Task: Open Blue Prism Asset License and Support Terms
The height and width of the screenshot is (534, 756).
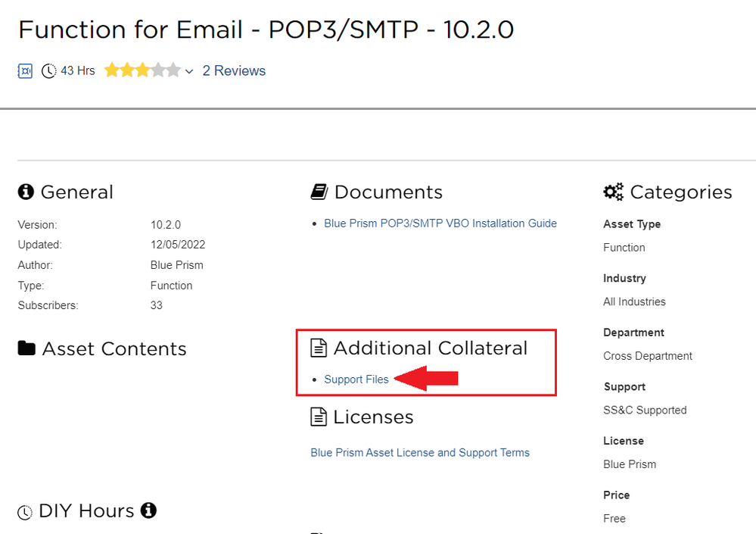Action: click(x=420, y=453)
